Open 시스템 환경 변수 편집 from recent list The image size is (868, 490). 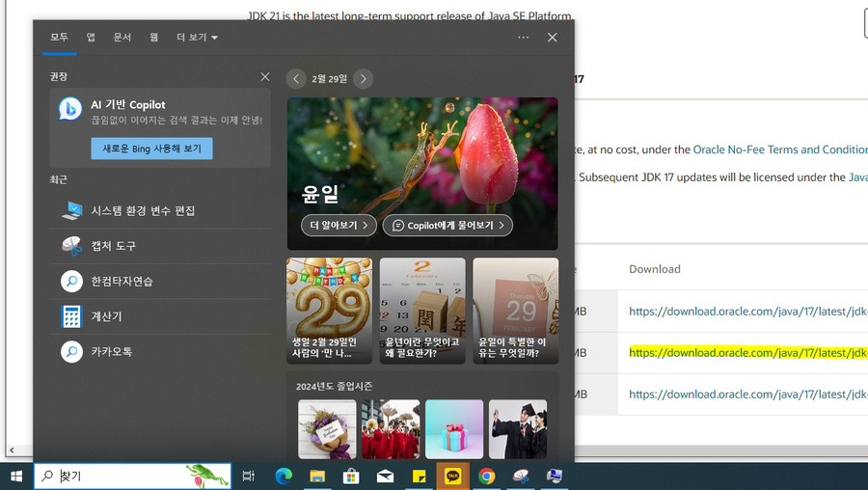point(160,210)
